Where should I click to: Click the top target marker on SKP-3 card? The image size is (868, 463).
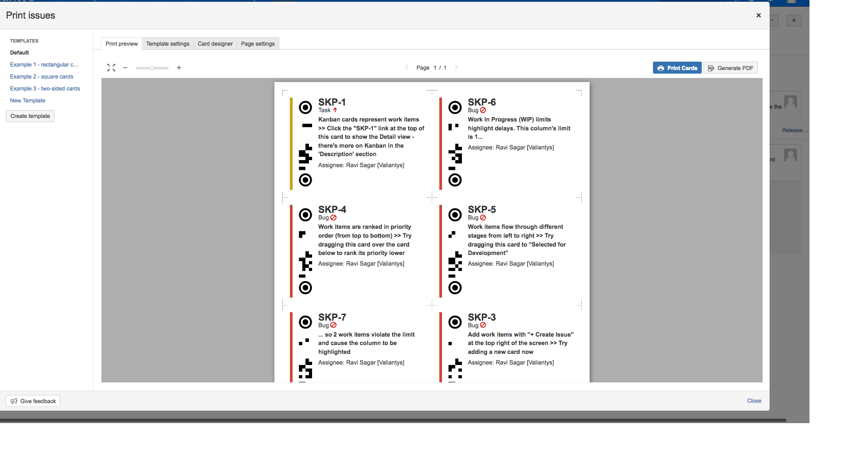pyautogui.click(x=455, y=322)
